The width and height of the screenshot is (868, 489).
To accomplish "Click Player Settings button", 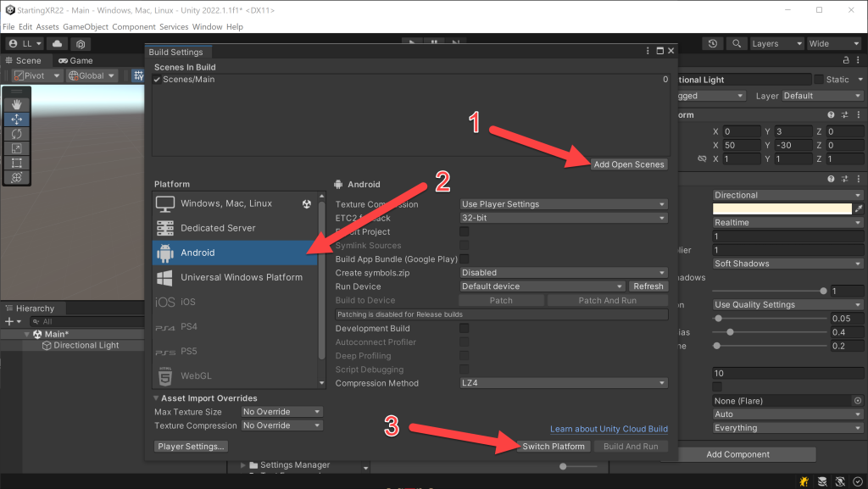I will point(191,447).
